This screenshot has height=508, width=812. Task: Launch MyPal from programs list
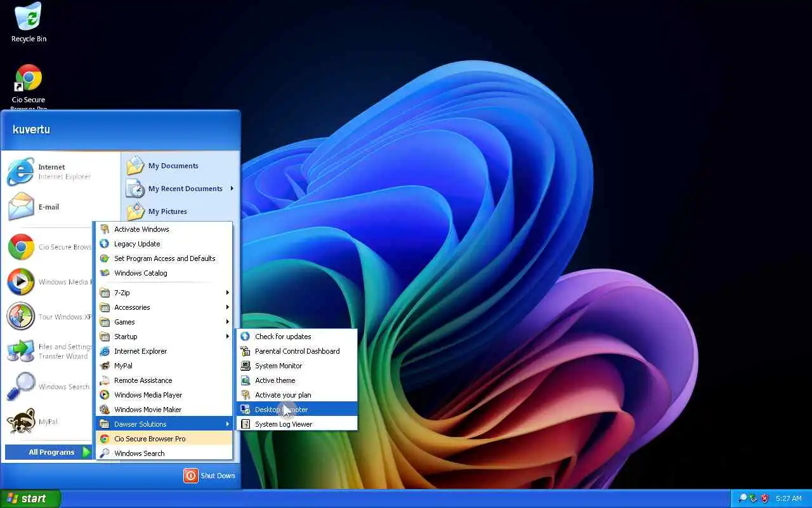164,366
